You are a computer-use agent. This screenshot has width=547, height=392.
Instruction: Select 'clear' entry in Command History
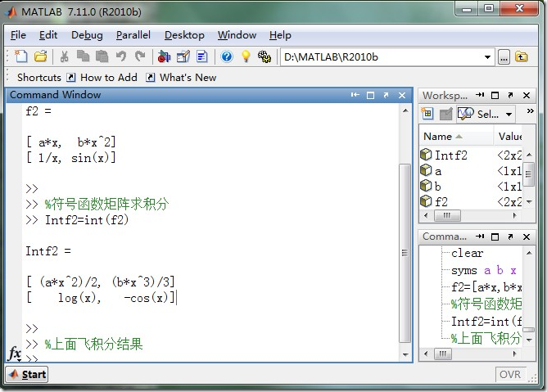pyautogui.click(x=467, y=253)
